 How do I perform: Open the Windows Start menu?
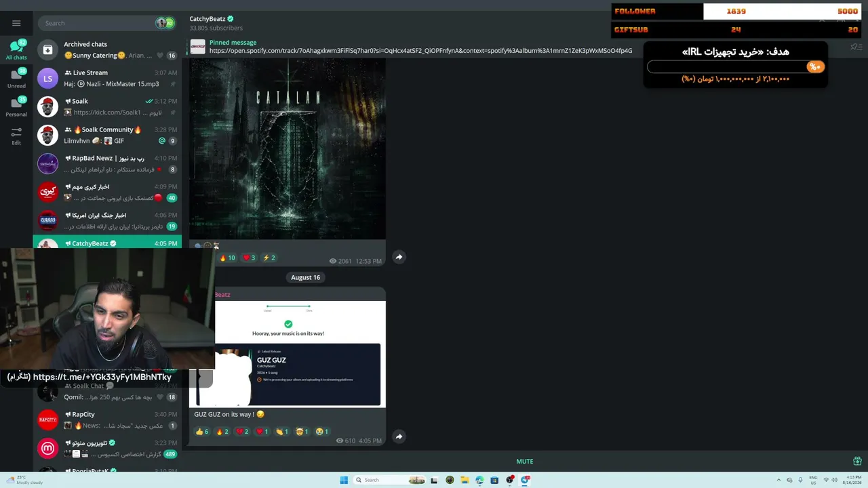tap(344, 480)
